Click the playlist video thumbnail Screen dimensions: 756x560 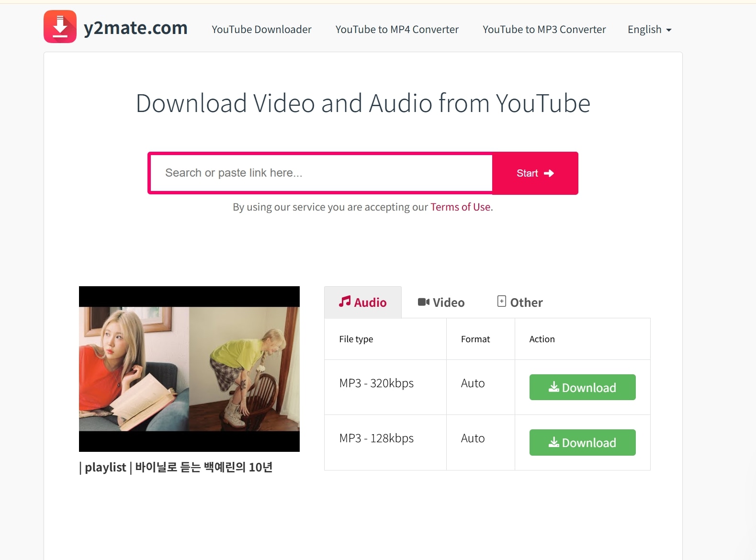click(189, 369)
